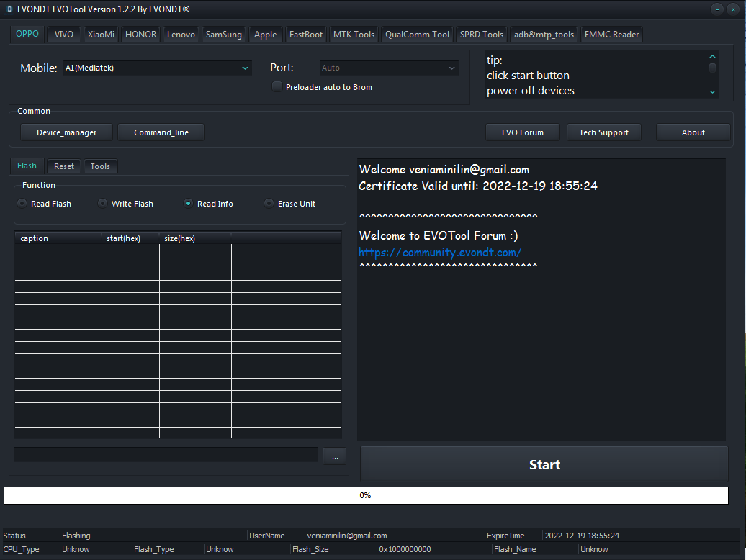Open the XiaoMi tab
Screen dimensions: 746x560
[101, 35]
